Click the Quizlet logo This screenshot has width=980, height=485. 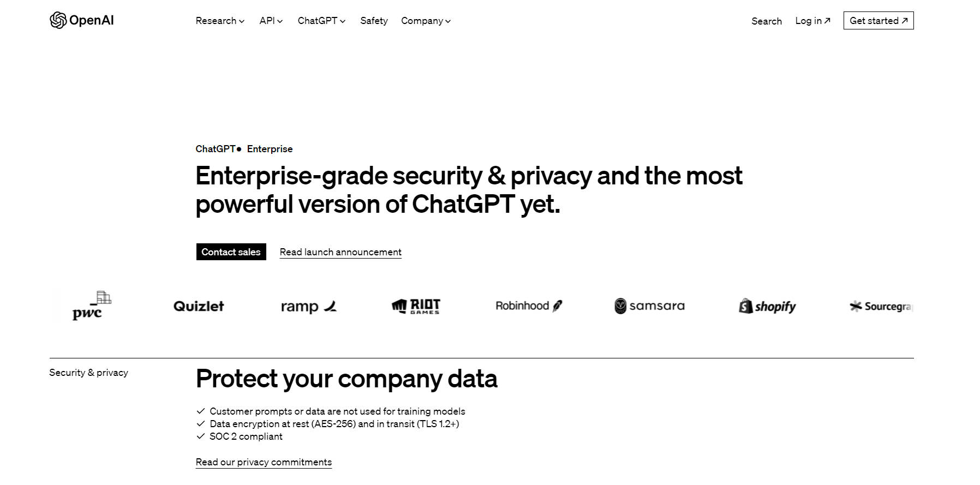tap(198, 306)
